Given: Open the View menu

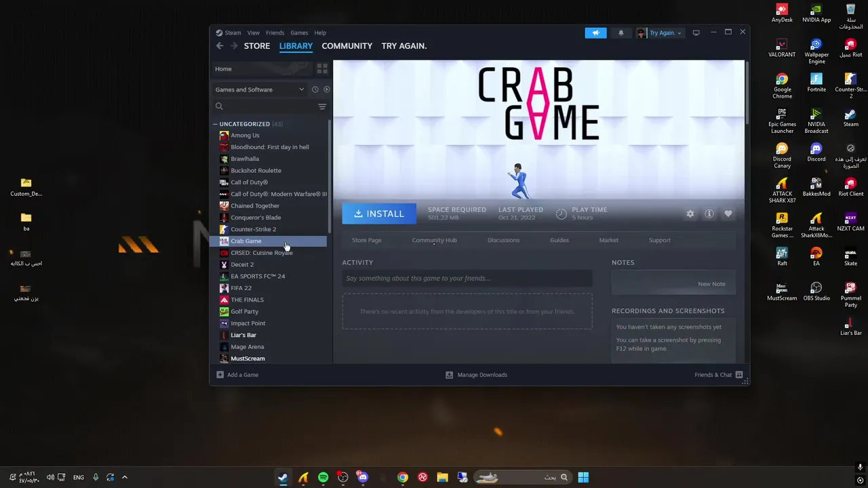Looking at the screenshot, I should [254, 33].
